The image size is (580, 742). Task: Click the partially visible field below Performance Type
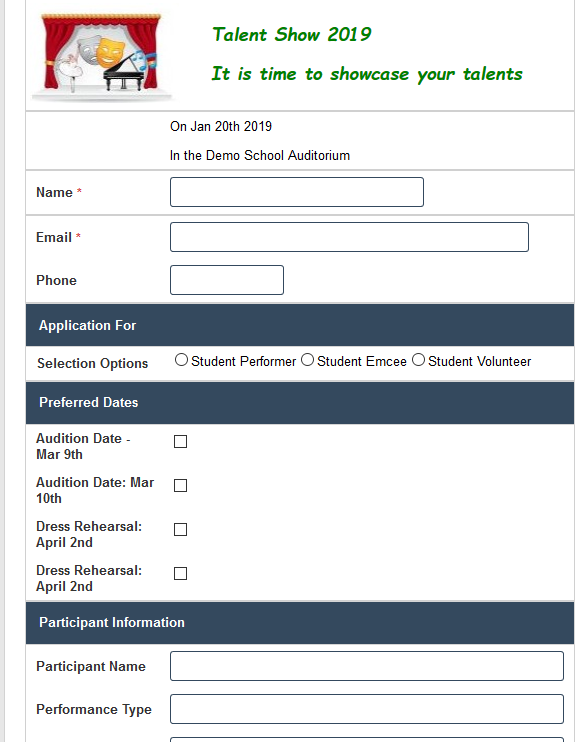tap(367, 740)
